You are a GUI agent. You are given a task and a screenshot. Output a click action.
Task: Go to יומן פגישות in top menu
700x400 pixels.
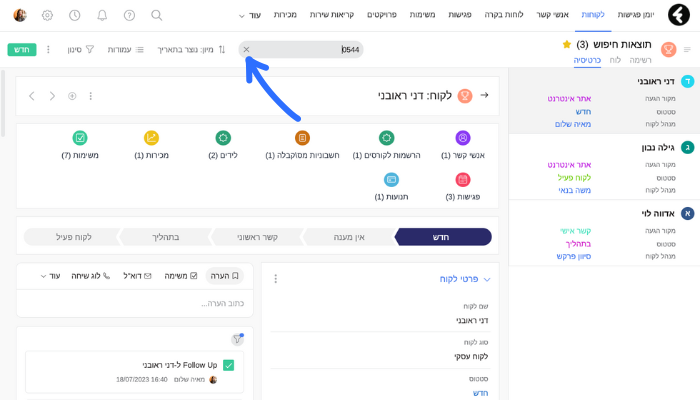[636, 15]
